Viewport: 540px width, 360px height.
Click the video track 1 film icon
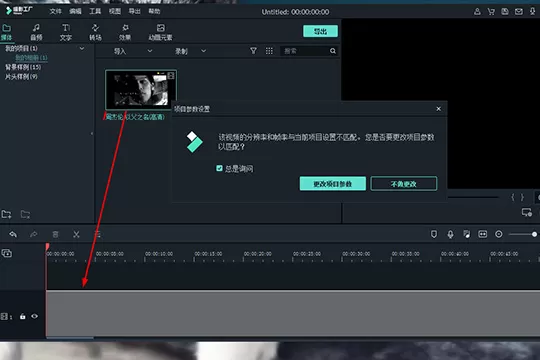[x=4, y=316]
